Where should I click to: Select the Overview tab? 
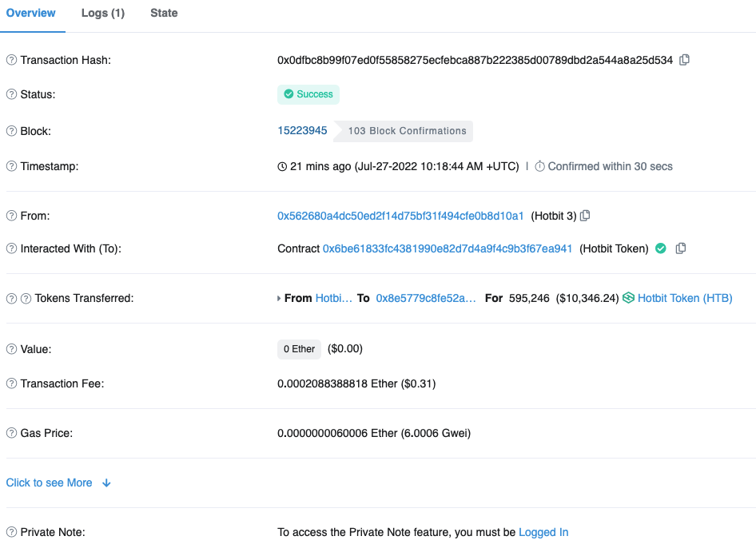point(31,14)
